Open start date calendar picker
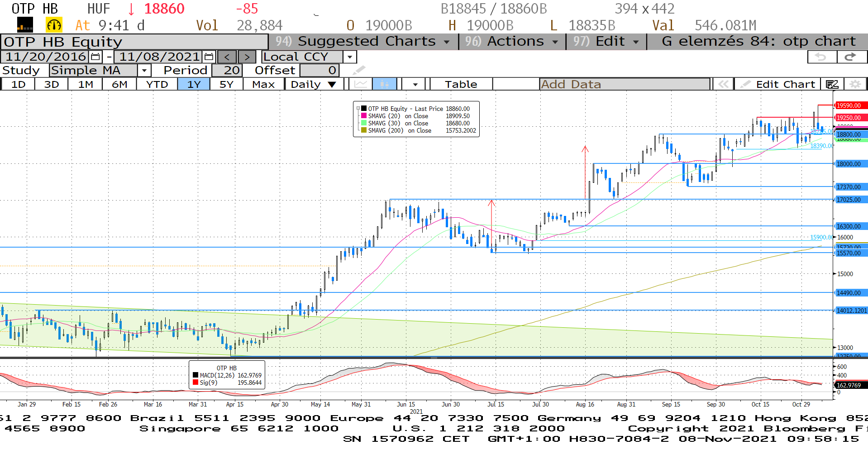Screen dimensions: 868x464 coord(95,57)
